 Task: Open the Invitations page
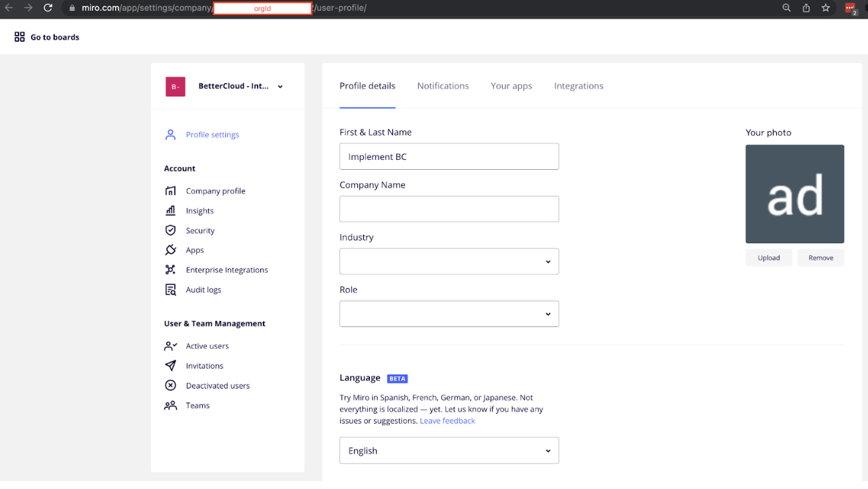point(204,365)
